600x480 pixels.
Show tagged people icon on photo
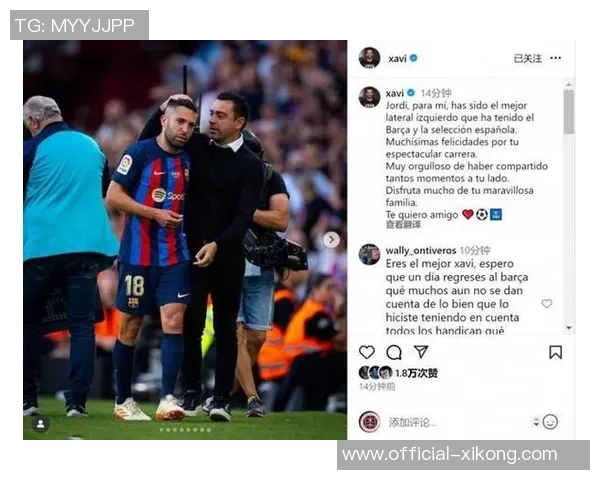click(x=41, y=424)
